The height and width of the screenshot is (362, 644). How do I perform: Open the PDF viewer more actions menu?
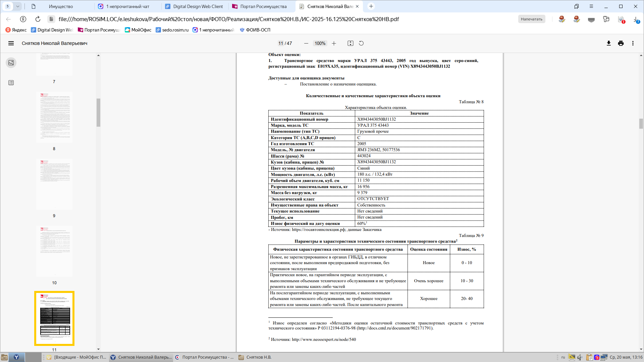click(633, 43)
